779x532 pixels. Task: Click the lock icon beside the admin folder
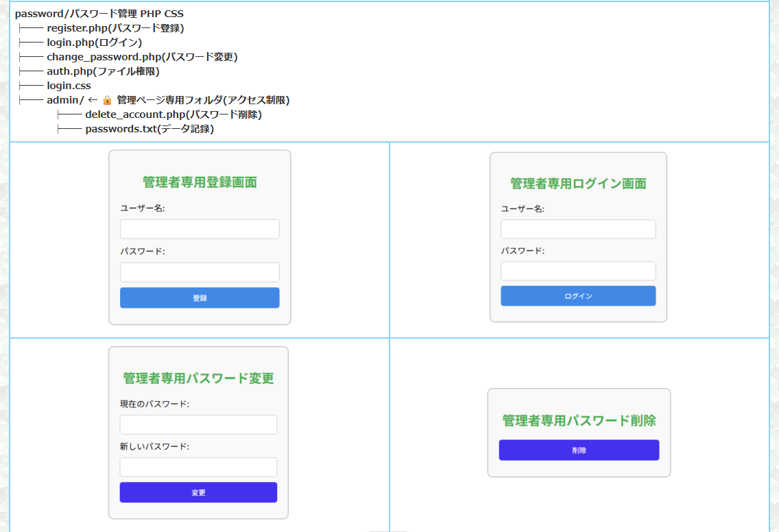click(x=107, y=100)
